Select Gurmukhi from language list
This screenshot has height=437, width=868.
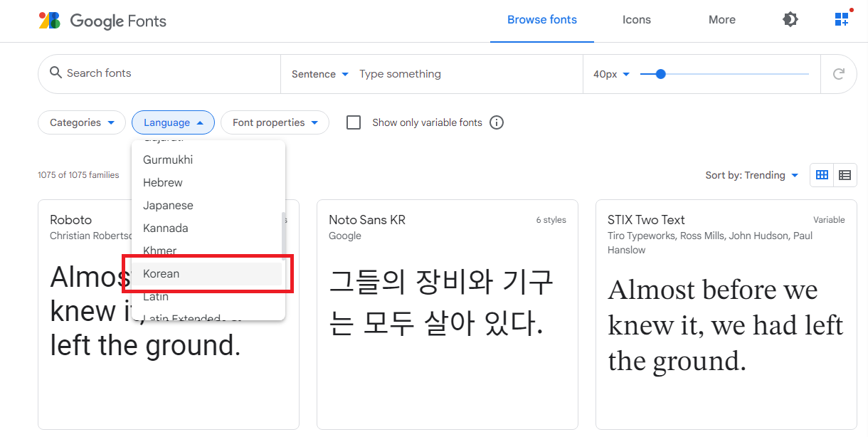(207, 159)
